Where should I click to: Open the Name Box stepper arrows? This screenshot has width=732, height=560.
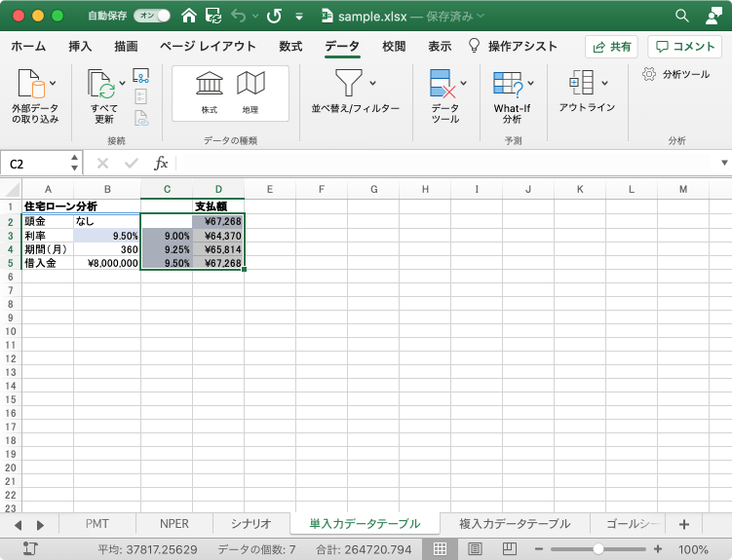(75, 164)
